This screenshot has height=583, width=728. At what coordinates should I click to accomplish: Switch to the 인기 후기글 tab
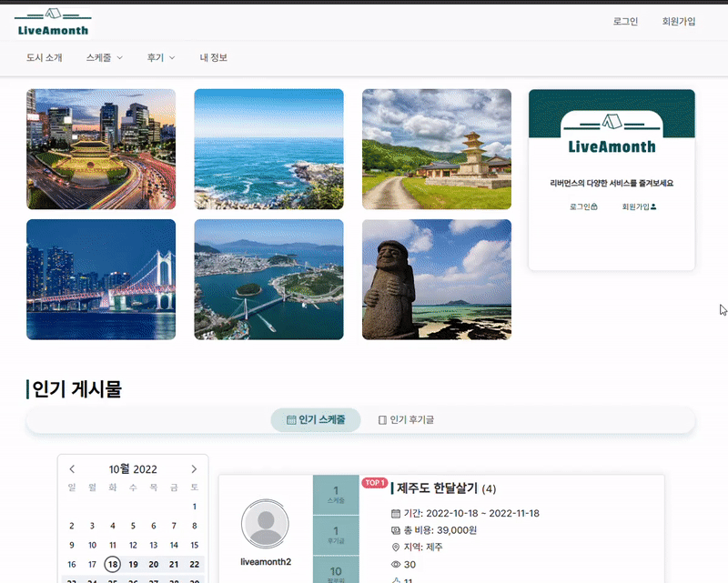[x=406, y=420]
